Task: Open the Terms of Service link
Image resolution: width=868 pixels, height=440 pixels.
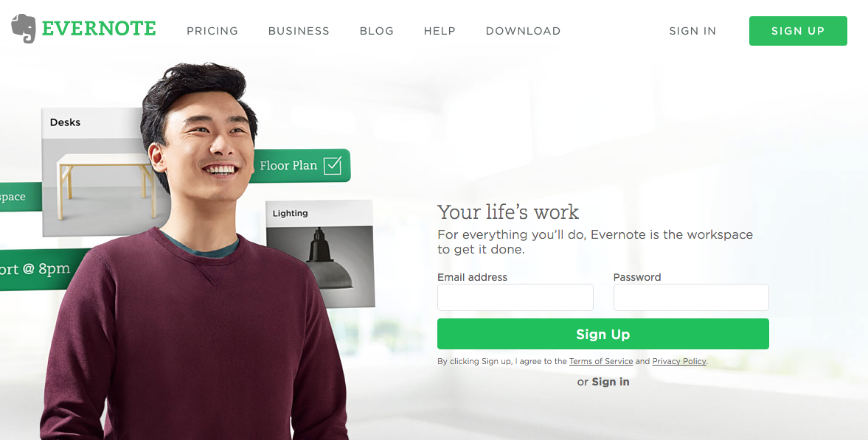Action: click(600, 361)
